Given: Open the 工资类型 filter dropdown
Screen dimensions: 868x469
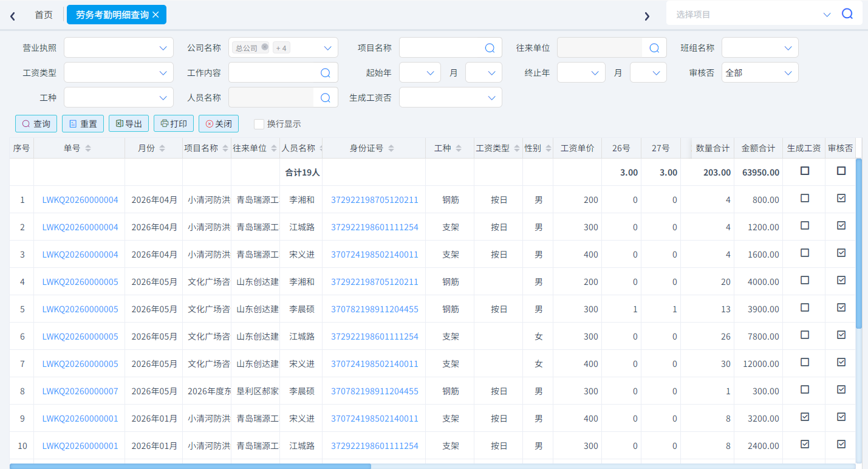Looking at the screenshot, I should pyautogui.click(x=119, y=73).
